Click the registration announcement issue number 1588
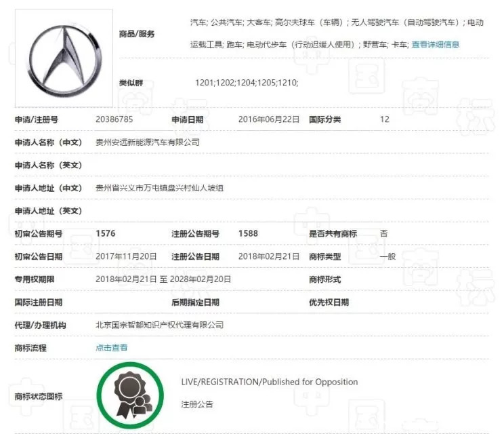This screenshot has width=504, height=434. coord(248,233)
